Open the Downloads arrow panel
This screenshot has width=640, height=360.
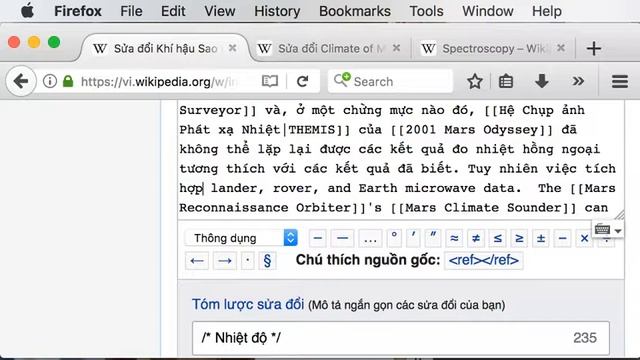click(x=542, y=81)
